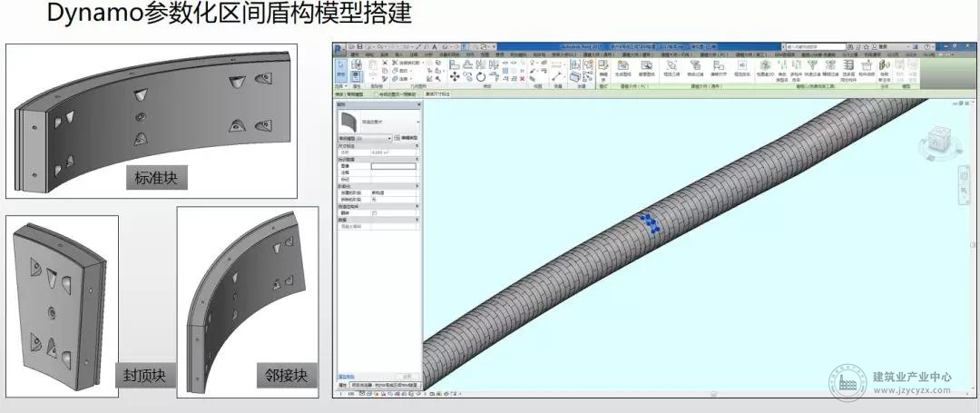Open the Help question mark icon
The height and width of the screenshot is (413, 980).
[x=926, y=47]
